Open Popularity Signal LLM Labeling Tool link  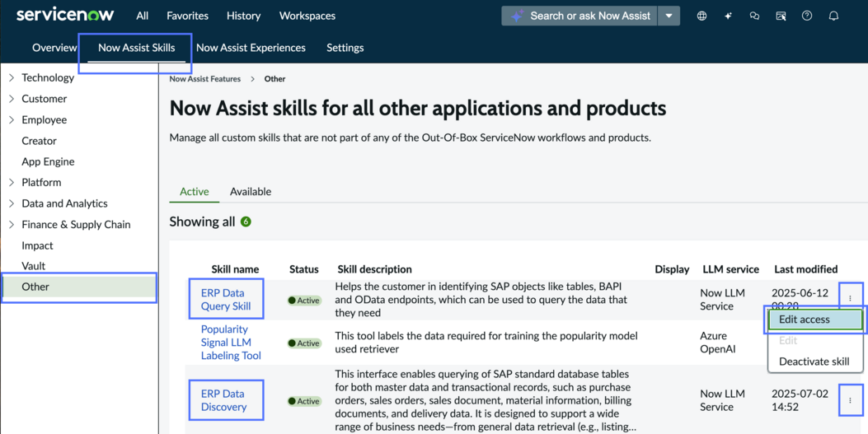(x=231, y=343)
